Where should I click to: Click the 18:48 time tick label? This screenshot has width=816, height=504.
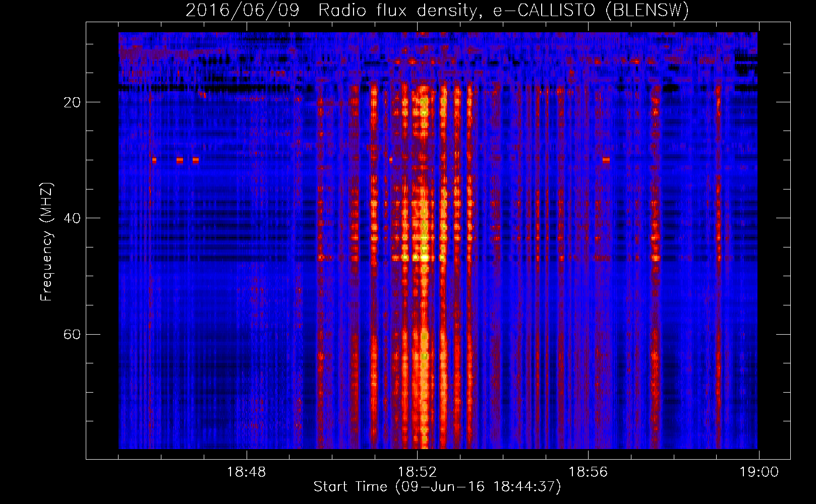click(x=246, y=472)
